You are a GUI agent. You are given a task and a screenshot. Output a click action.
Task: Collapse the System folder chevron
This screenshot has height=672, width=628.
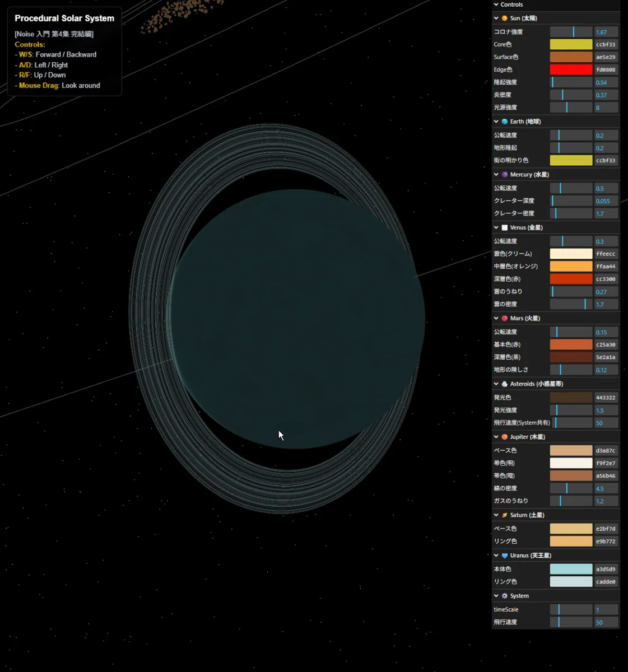(x=496, y=596)
